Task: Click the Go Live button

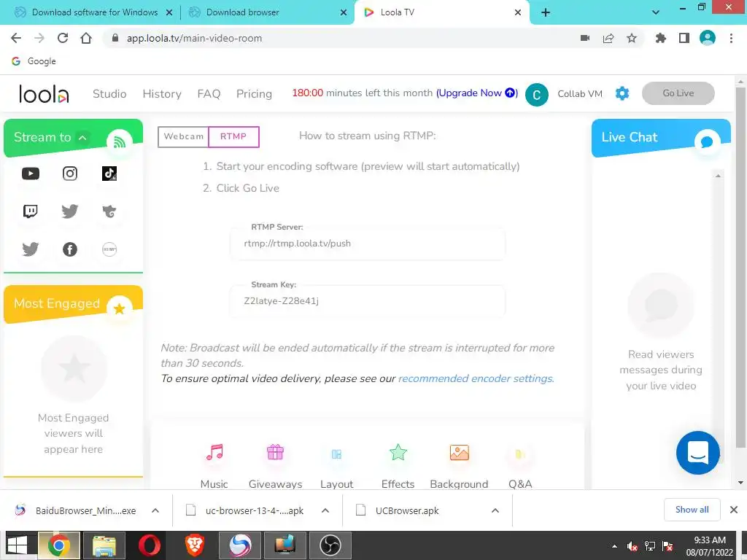Action: click(678, 93)
